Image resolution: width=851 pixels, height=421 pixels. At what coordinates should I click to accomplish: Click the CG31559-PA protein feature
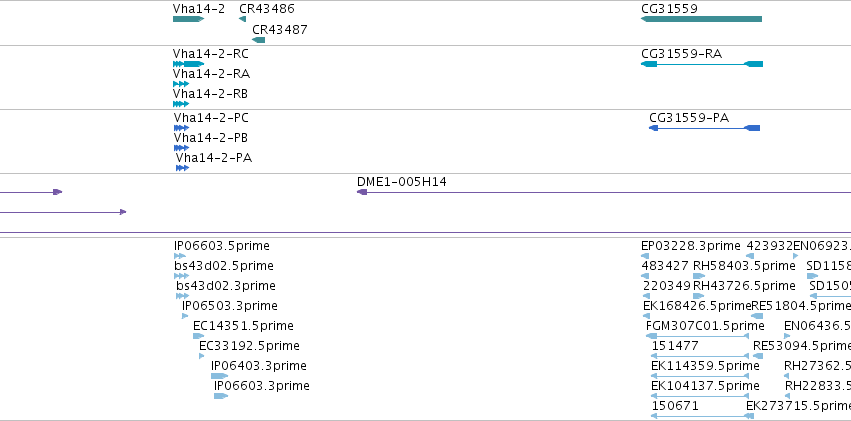[x=704, y=128]
